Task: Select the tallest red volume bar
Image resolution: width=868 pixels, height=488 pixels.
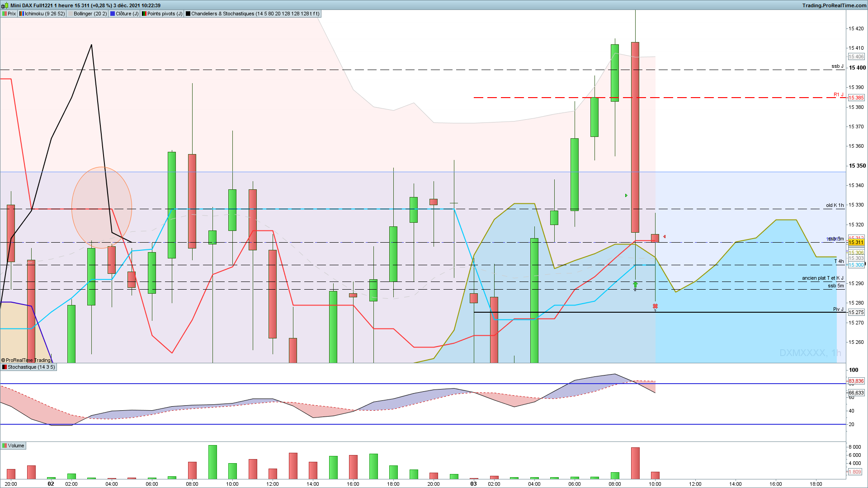Action: tap(635, 463)
